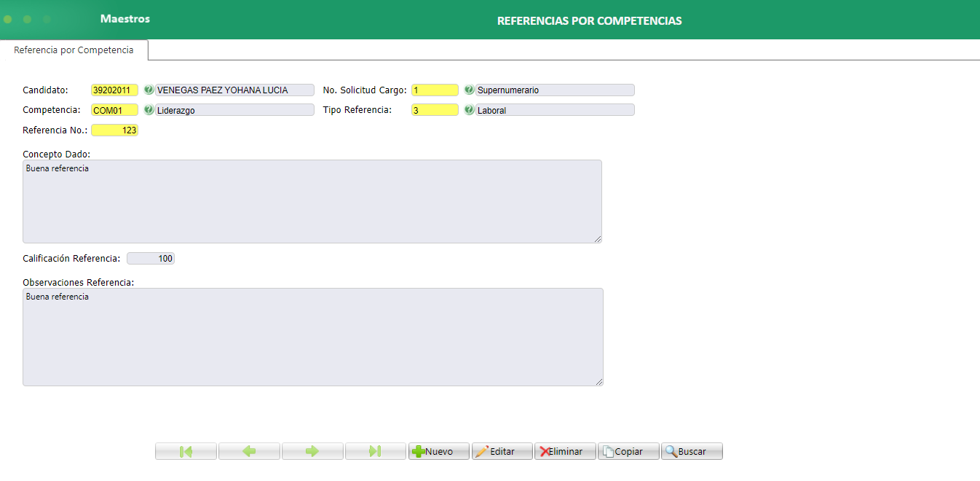The height and width of the screenshot is (481, 980).
Task: Go to the previous record
Action: [x=249, y=451]
